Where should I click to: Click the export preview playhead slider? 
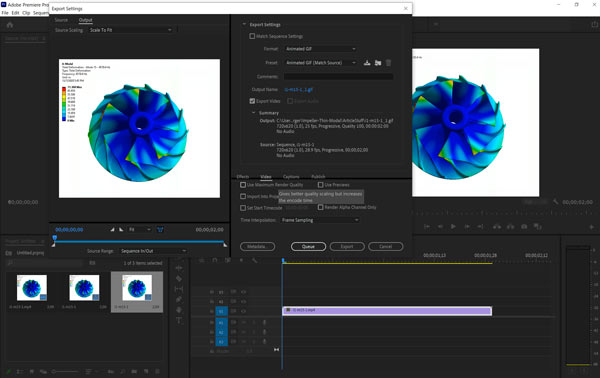point(55,238)
